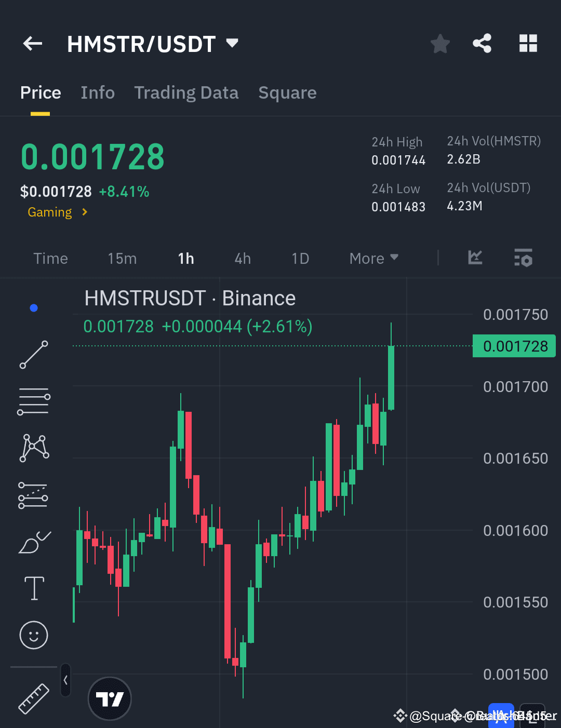Select the measure ruler tool
The width and height of the screenshot is (561, 728).
(x=33, y=698)
